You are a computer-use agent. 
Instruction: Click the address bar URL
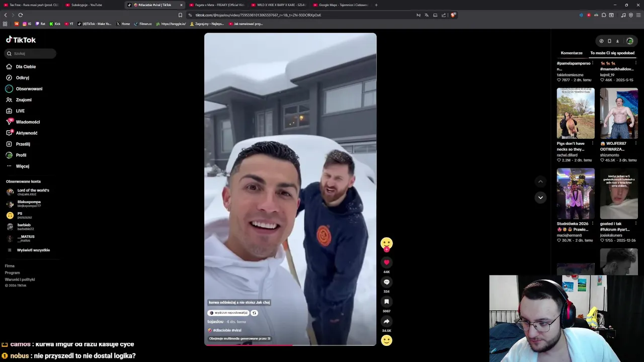click(258, 15)
